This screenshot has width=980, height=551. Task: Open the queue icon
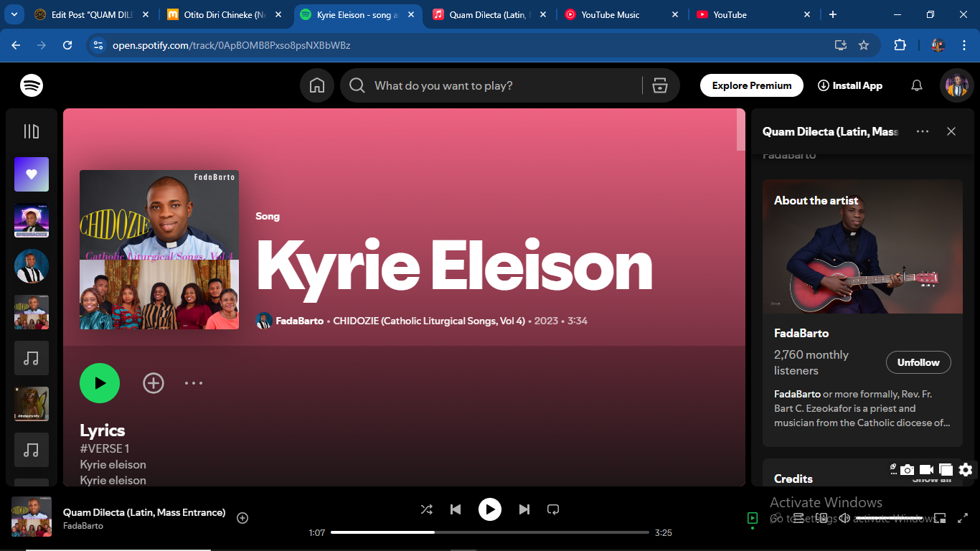[798, 518]
